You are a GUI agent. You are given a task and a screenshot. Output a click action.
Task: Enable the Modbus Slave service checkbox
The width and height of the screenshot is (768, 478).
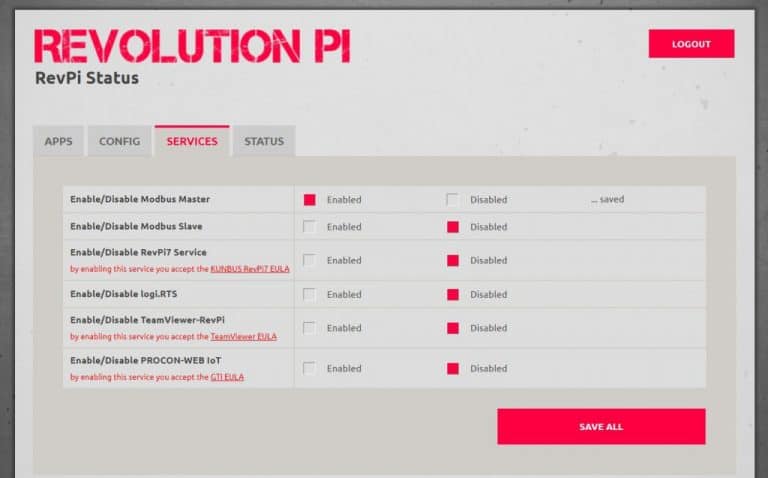[x=310, y=227]
